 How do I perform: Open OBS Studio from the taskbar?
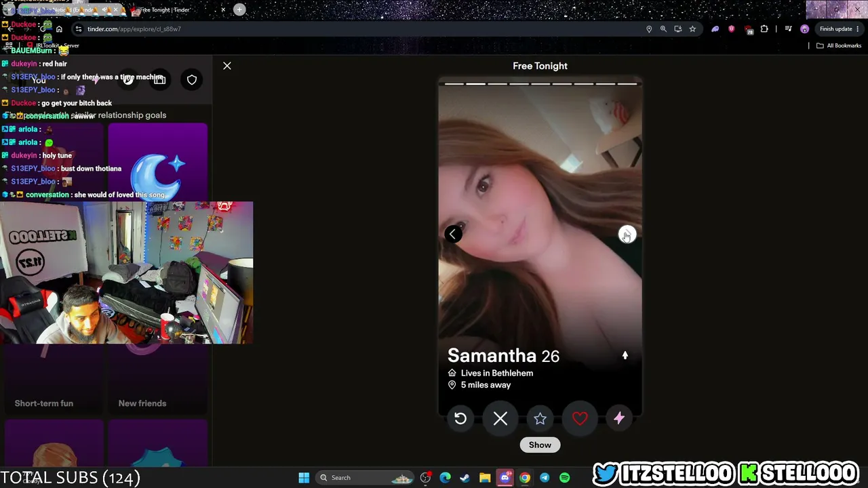pos(425,478)
